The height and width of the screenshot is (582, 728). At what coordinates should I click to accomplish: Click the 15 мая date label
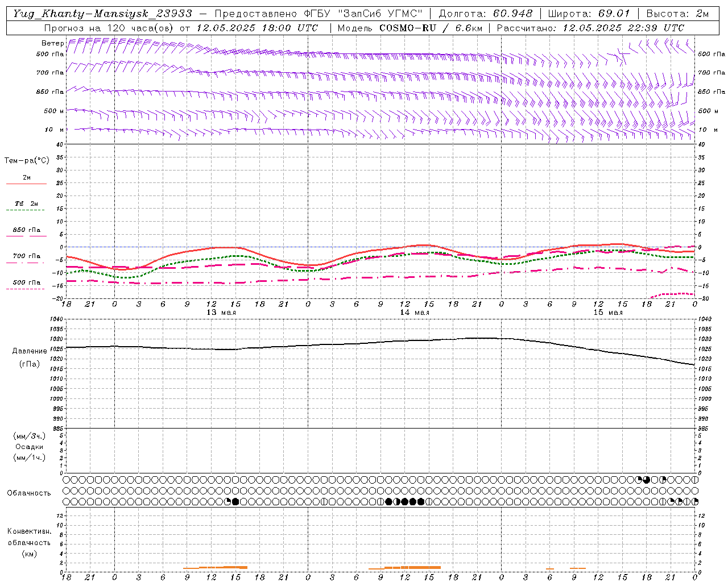coord(608,313)
